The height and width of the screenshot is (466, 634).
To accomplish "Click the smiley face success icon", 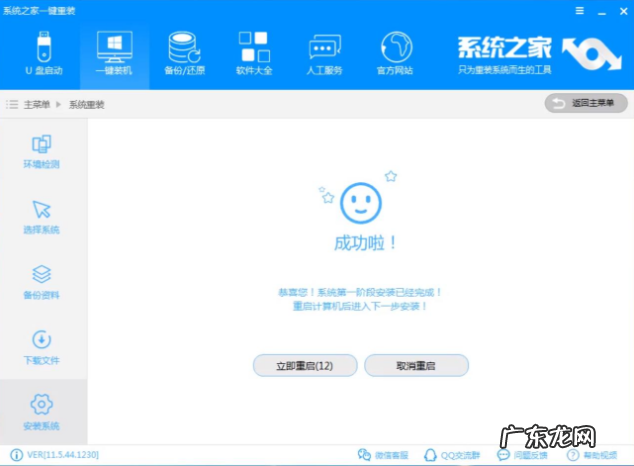I will click(x=361, y=203).
